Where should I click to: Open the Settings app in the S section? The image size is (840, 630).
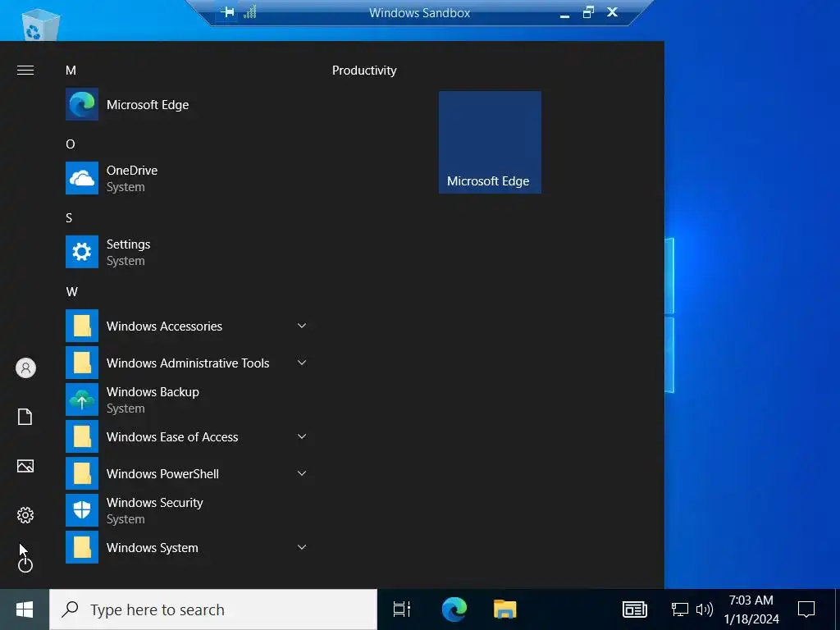tap(188, 252)
